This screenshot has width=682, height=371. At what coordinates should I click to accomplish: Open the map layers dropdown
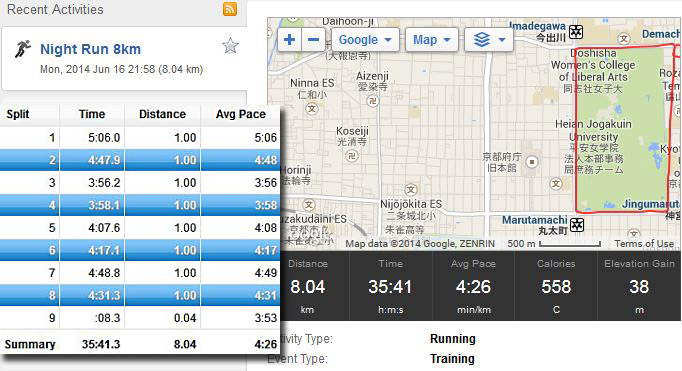[489, 40]
